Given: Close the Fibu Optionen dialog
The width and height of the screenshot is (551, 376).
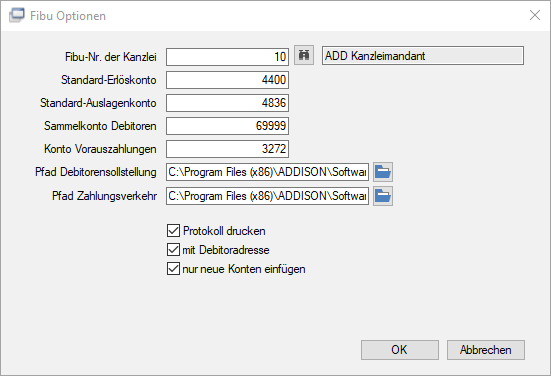Looking at the screenshot, I should [535, 15].
